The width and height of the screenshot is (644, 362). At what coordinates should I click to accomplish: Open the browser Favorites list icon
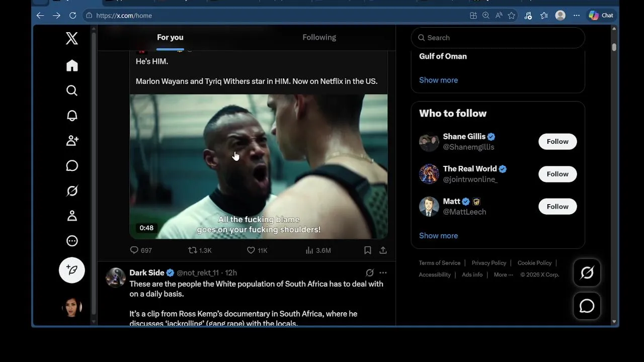click(544, 16)
